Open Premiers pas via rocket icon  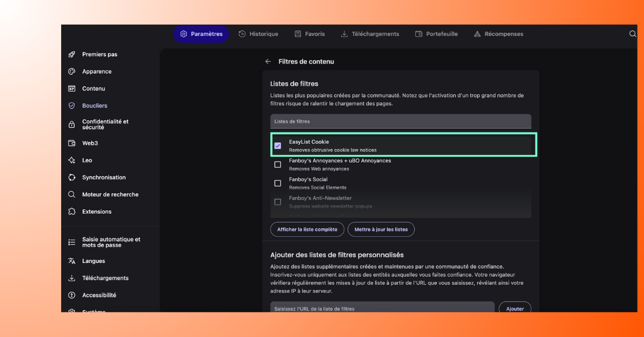[x=71, y=54]
